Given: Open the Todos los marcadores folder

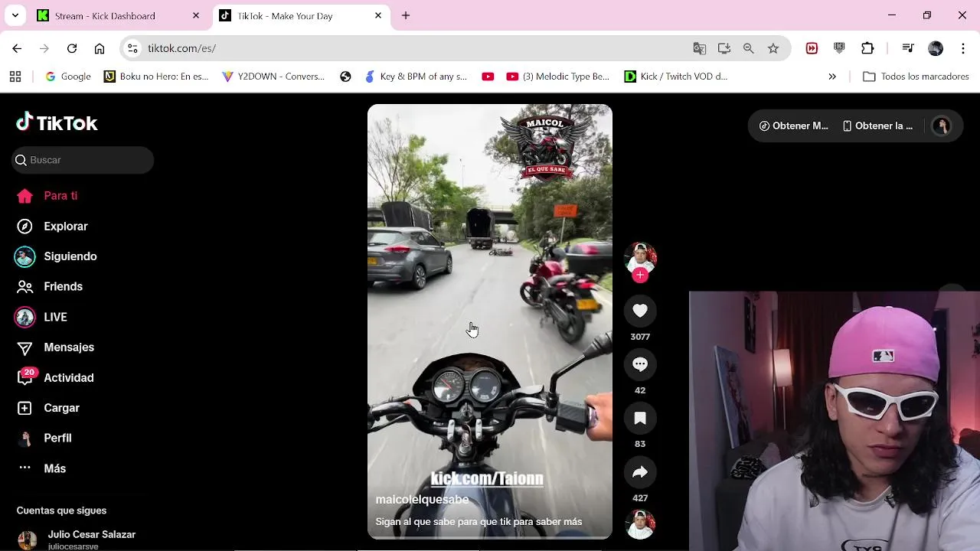Looking at the screenshot, I should (916, 77).
